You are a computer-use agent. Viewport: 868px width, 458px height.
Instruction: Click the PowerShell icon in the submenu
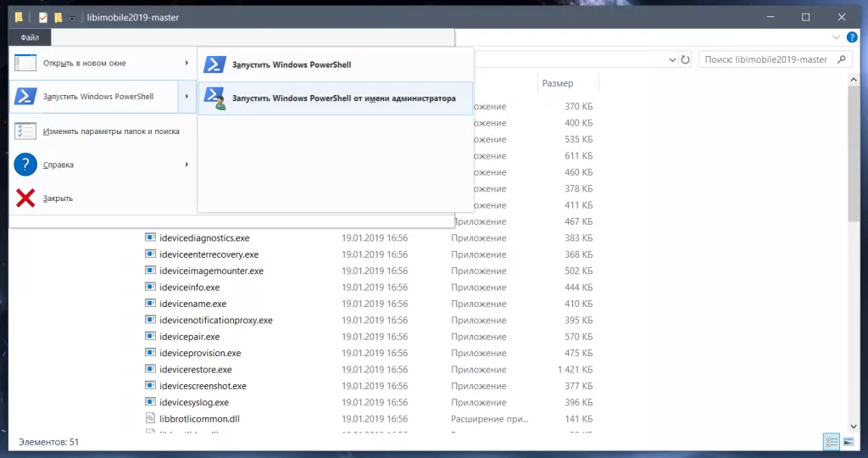(x=215, y=65)
